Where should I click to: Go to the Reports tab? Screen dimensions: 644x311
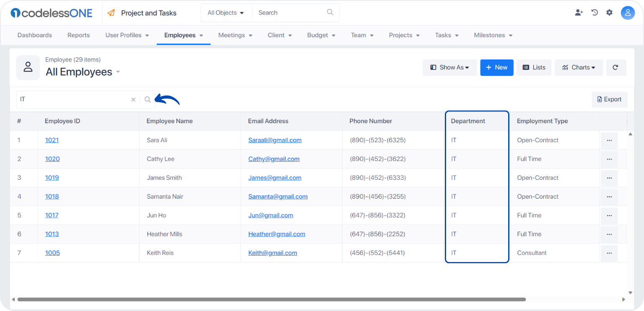pyautogui.click(x=79, y=35)
